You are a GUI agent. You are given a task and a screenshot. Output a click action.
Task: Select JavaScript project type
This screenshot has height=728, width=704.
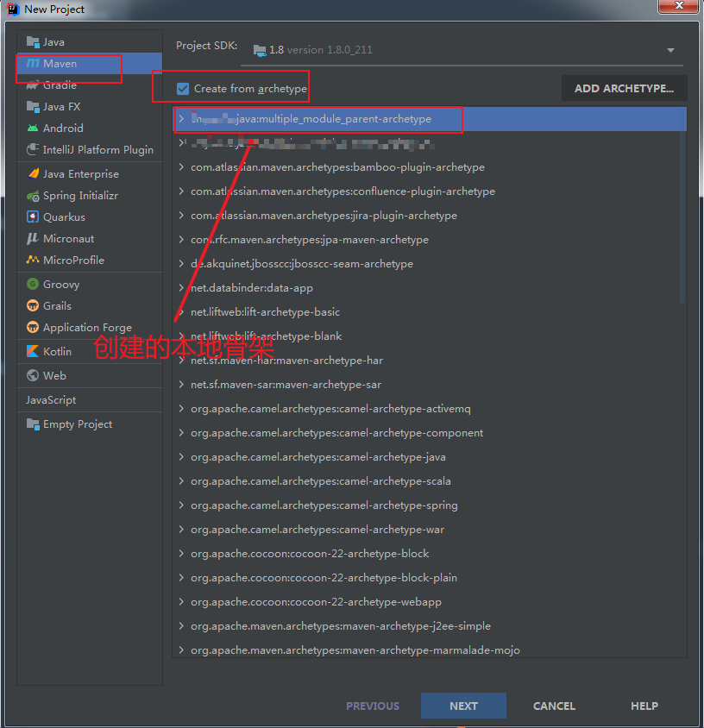pyautogui.click(x=51, y=399)
